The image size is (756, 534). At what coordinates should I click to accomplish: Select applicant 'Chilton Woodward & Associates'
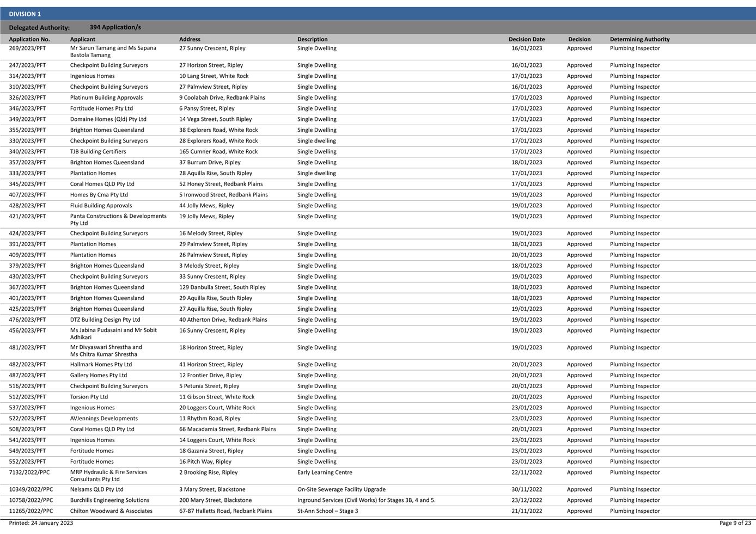(111, 511)
